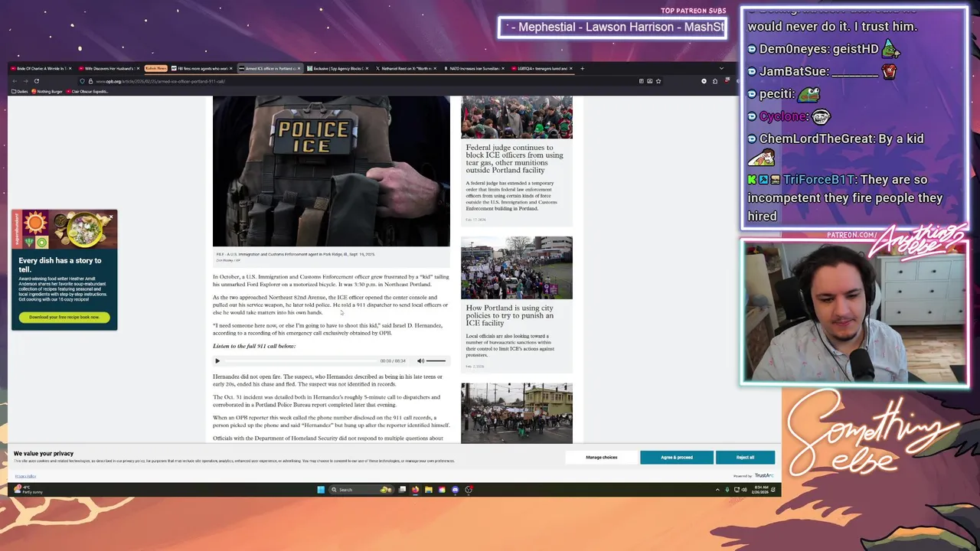Open the Nothing Burger bookmark

47,92
